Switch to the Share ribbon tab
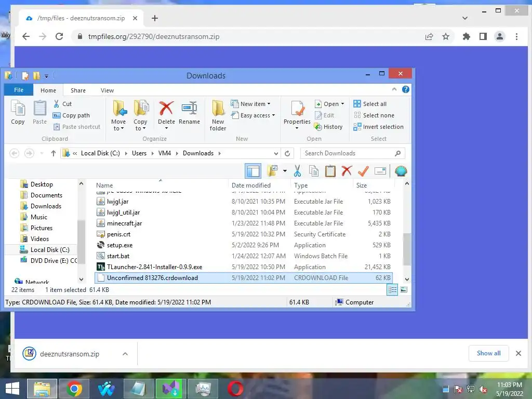Viewport: 532px width, 399px height. click(x=78, y=90)
